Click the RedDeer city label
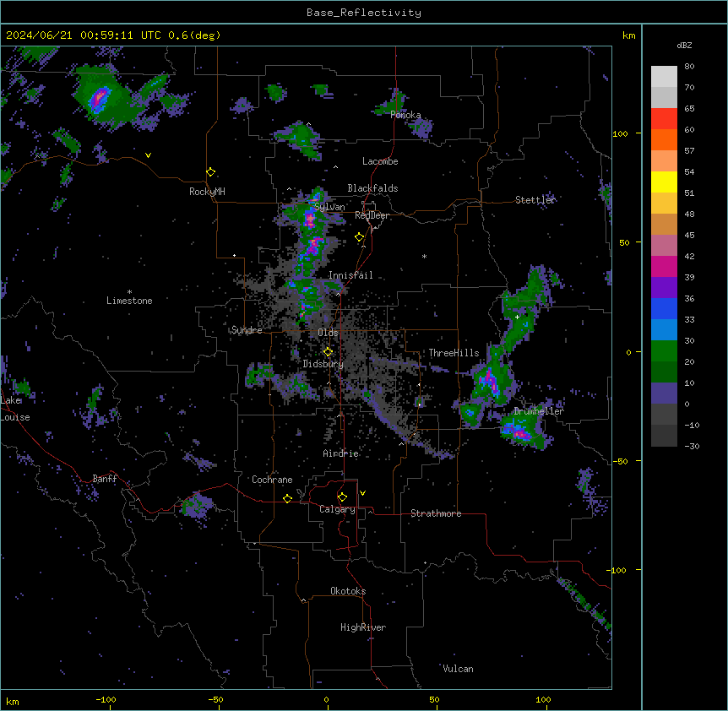The image size is (728, 711). pyautogui.click(x=372, y=215)
